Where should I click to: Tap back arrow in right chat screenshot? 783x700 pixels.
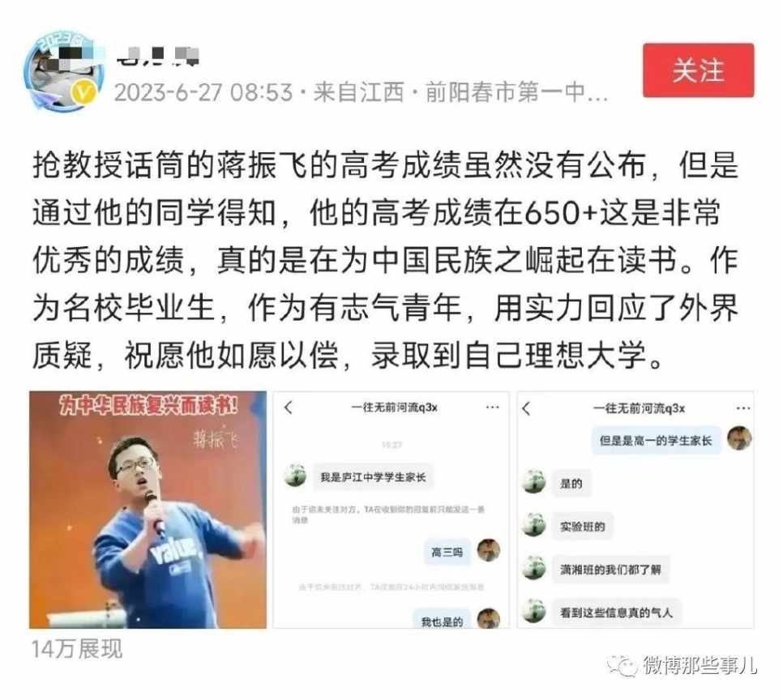tap(526, 408)
